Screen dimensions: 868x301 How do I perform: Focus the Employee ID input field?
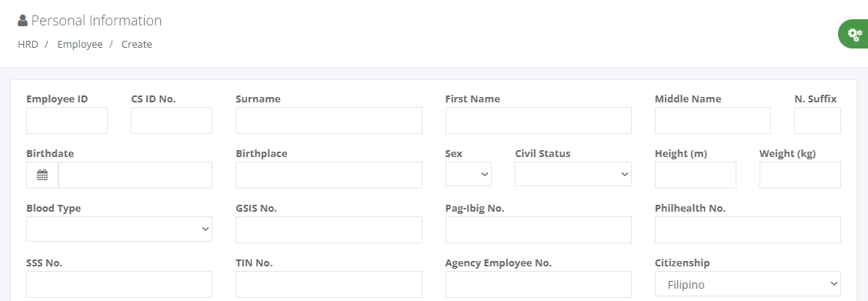(67, 121)
